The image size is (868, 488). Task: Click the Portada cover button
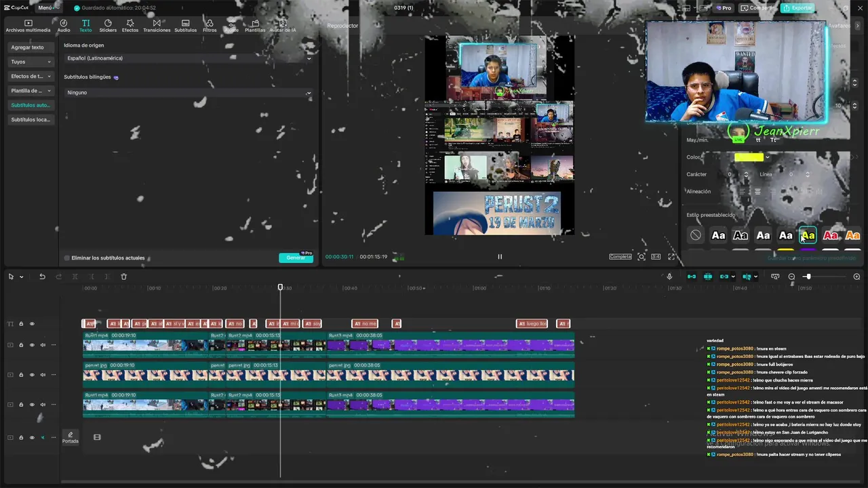[71, 437]
